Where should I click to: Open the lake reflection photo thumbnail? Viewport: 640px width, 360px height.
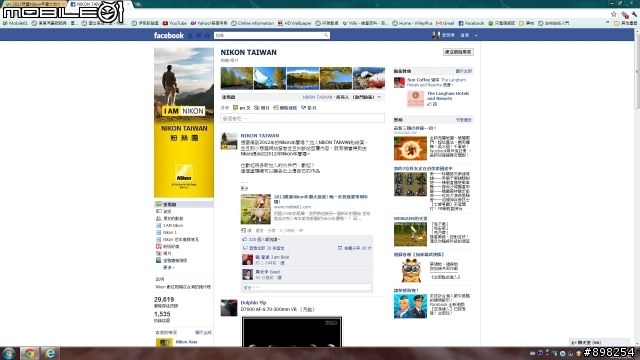point(303,78)
